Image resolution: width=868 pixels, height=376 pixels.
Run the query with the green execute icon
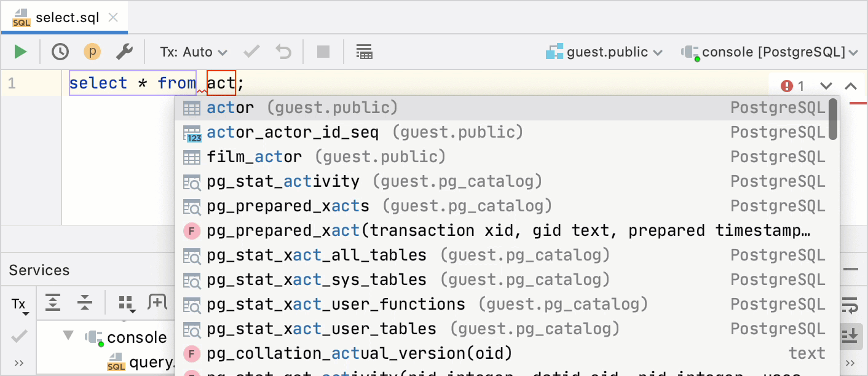(20, 52)
